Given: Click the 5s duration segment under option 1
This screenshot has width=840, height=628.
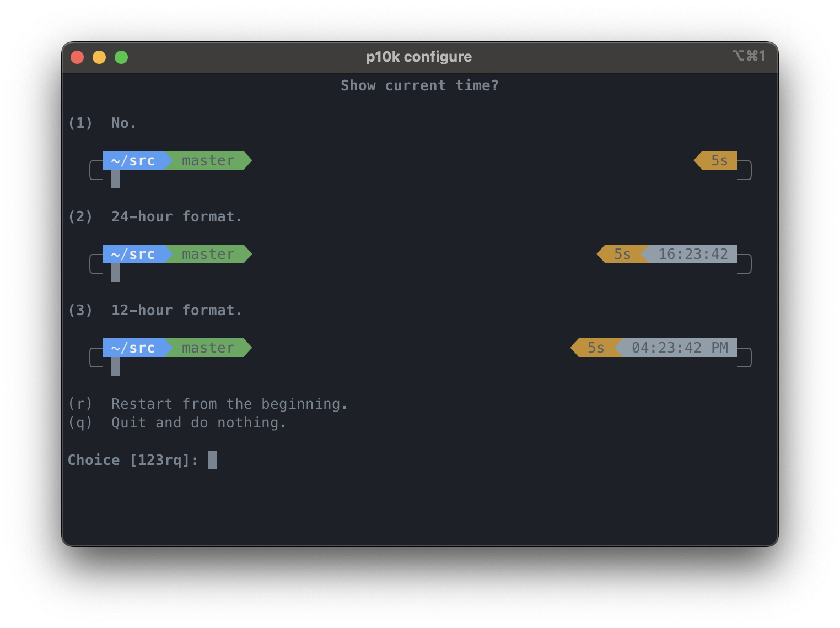Looking at the screenshot, I should point(715,160).
